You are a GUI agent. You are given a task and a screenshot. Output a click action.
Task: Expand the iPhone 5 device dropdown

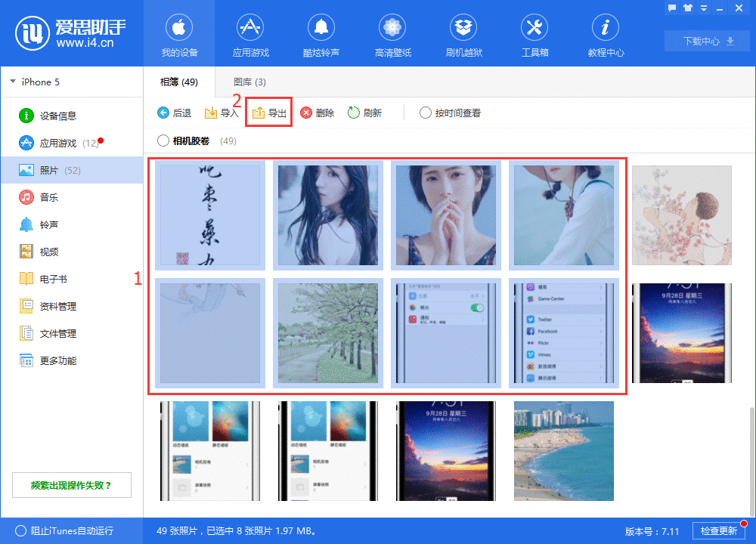(x=39, y=82)
